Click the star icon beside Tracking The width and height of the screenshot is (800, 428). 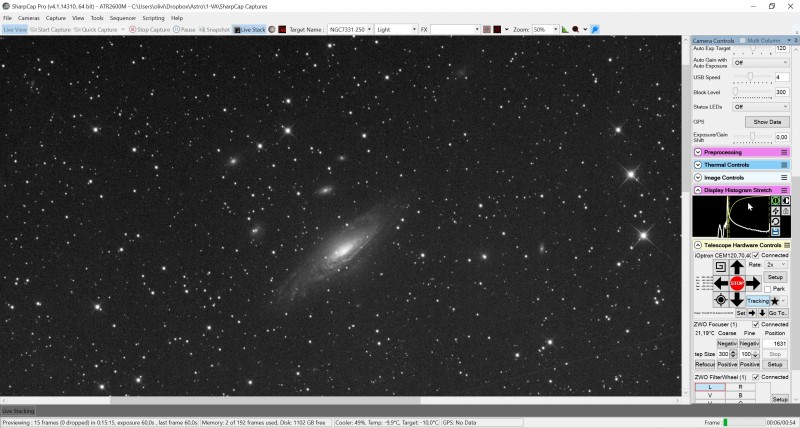click(x=774, y=301)
